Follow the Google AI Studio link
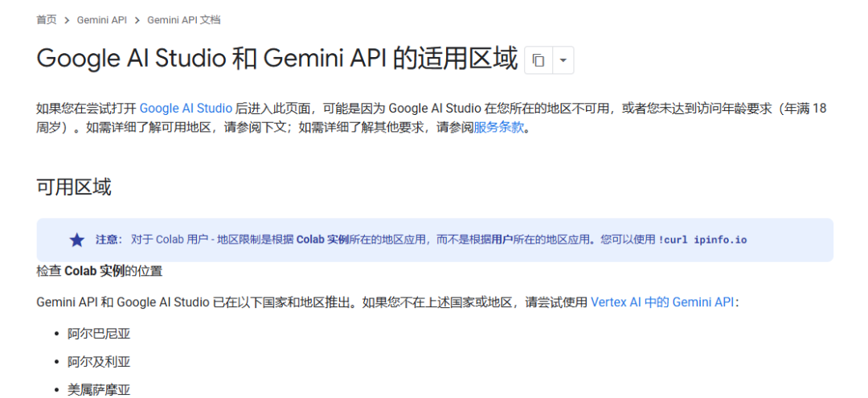 pos(186,108)
